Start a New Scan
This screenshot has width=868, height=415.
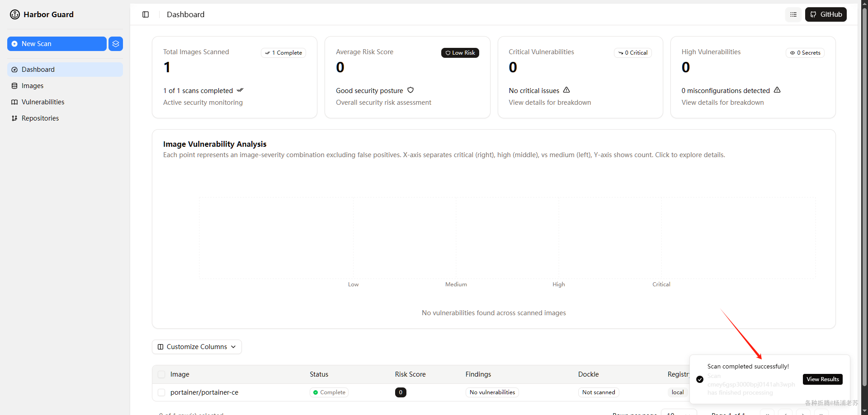[57, 44]
